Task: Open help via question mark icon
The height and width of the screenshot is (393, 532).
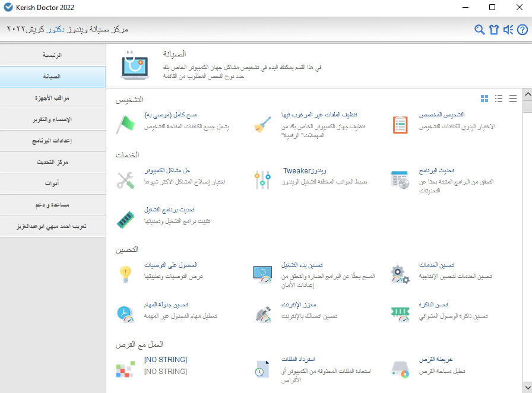Action: coord(522,30)
